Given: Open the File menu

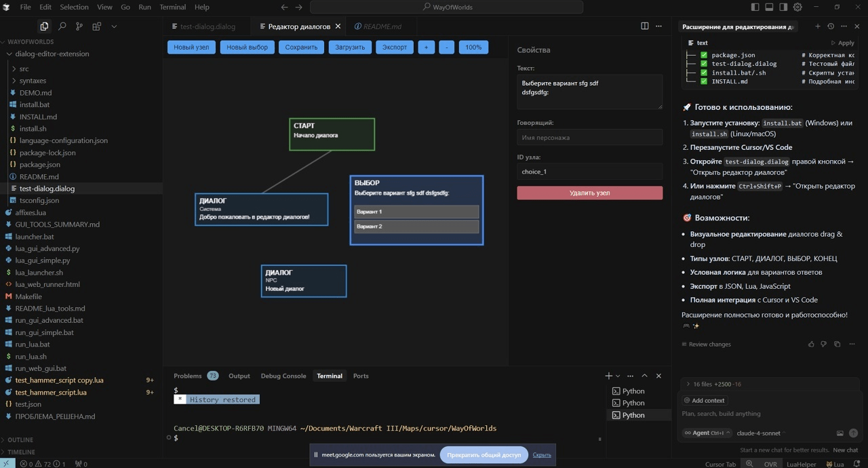Looking at the screenshot, I should coord(26,7).
